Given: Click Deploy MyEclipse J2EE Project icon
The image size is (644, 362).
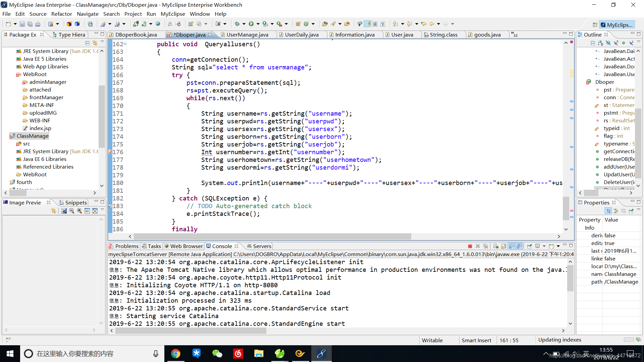Looking at the screenshot, I should (x=136, y=24).
